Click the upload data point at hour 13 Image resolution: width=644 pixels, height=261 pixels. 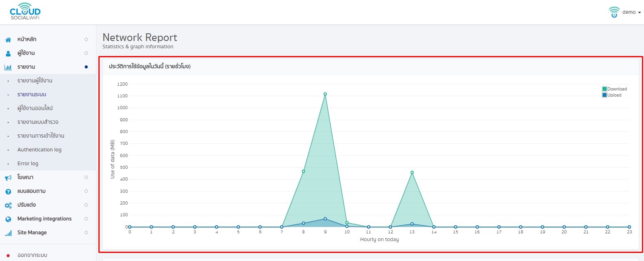(412, 224)
